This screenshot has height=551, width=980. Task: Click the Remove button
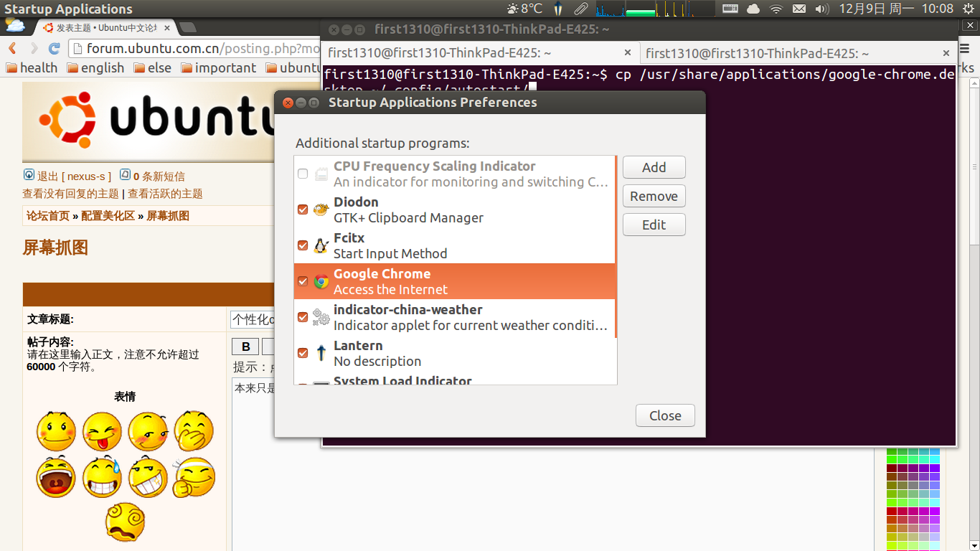click(x=654, y=196)
